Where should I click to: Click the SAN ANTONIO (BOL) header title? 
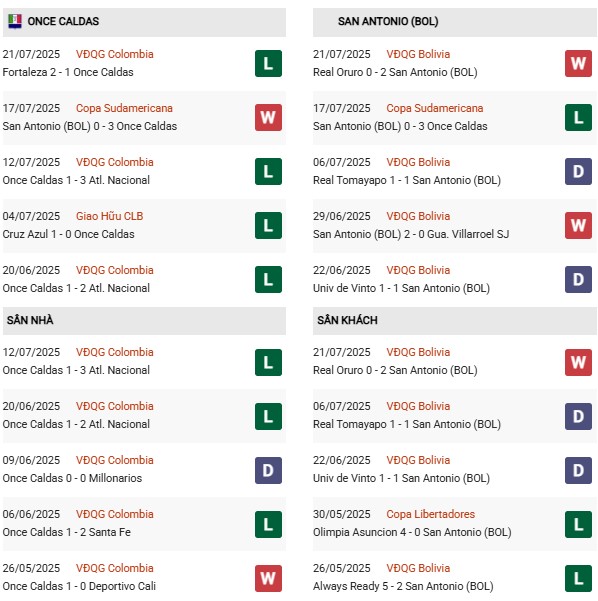pos(388,21)
